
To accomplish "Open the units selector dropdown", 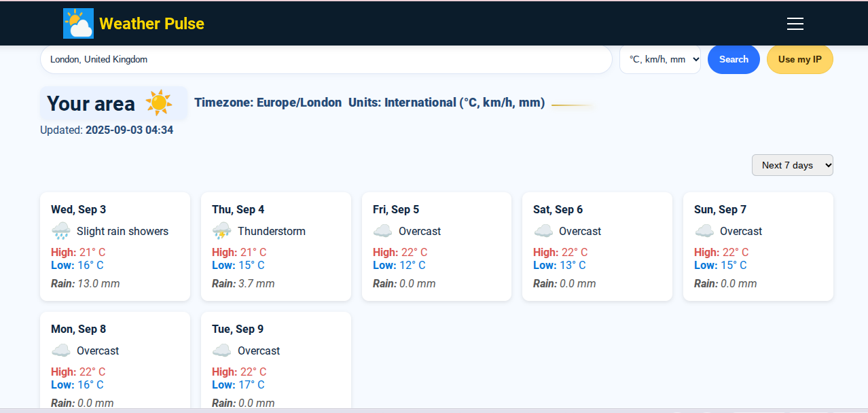I will click(659, 59).
